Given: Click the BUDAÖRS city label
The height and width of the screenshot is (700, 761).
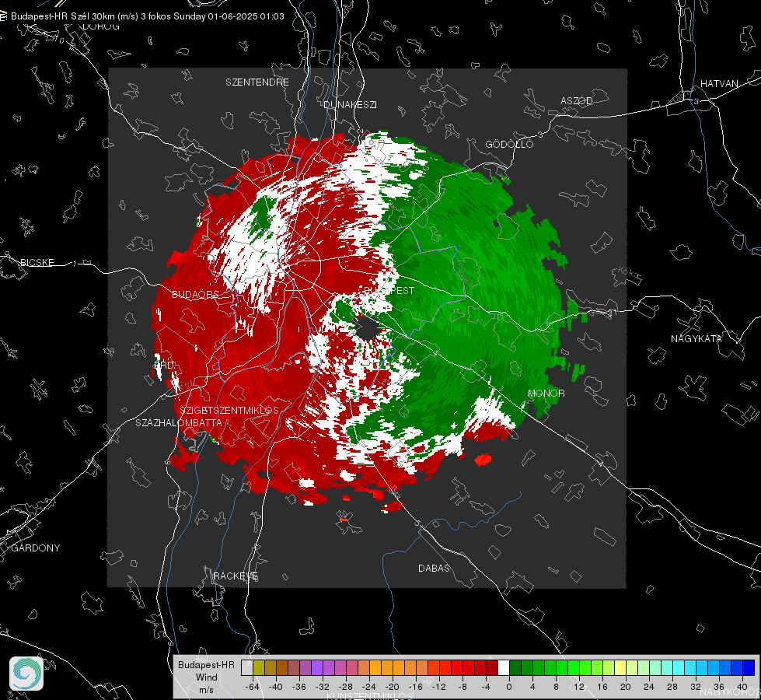Looking at the screenshot, I should 195,295.
